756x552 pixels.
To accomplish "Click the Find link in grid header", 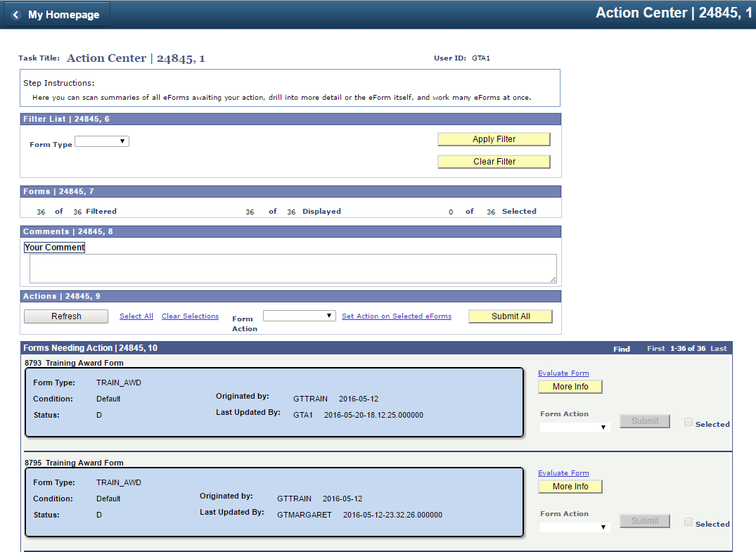I will (622, 349).
